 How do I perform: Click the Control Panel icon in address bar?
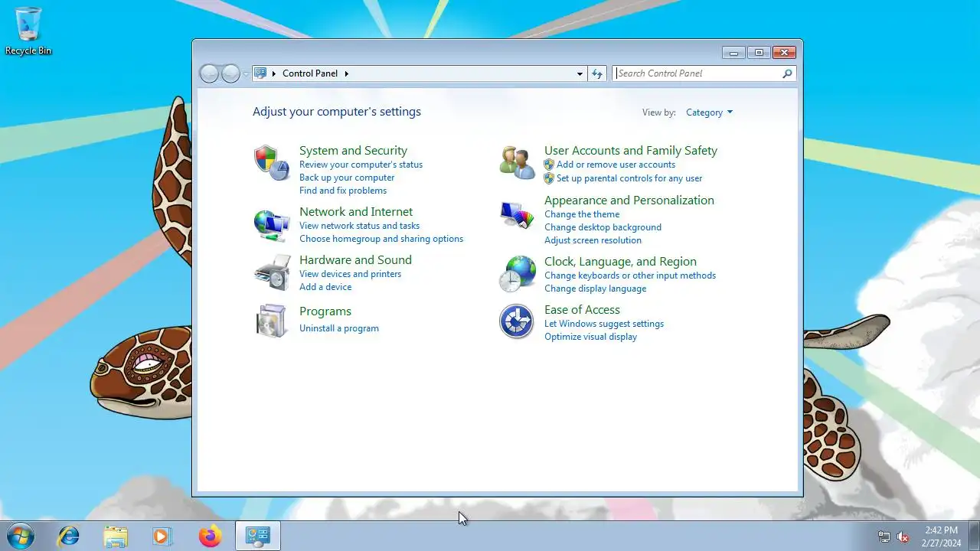click(x=260, y=73)
